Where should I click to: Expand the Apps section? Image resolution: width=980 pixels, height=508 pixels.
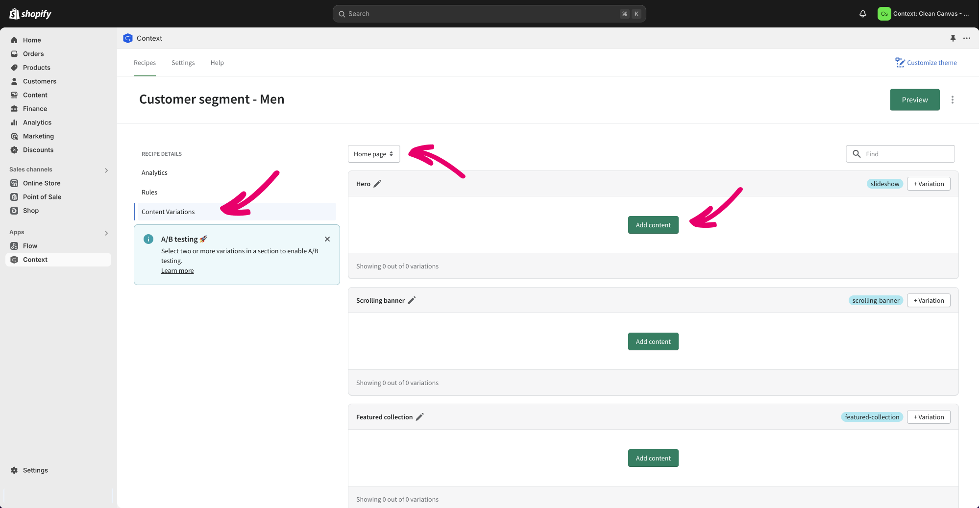pyautogui.click(x=106, y=233)
